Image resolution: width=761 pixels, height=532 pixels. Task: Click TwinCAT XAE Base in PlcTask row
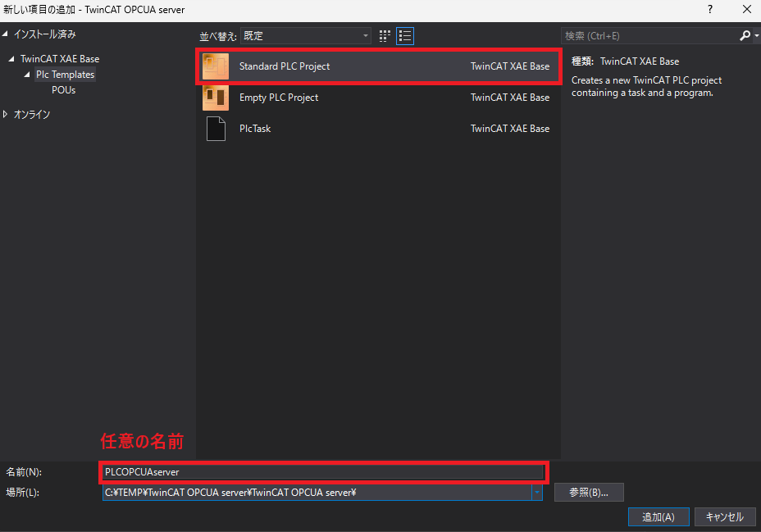510,129
